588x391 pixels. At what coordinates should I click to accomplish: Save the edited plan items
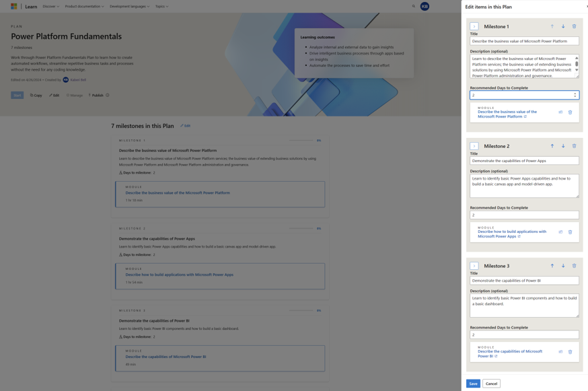click(x=472, y=382)
